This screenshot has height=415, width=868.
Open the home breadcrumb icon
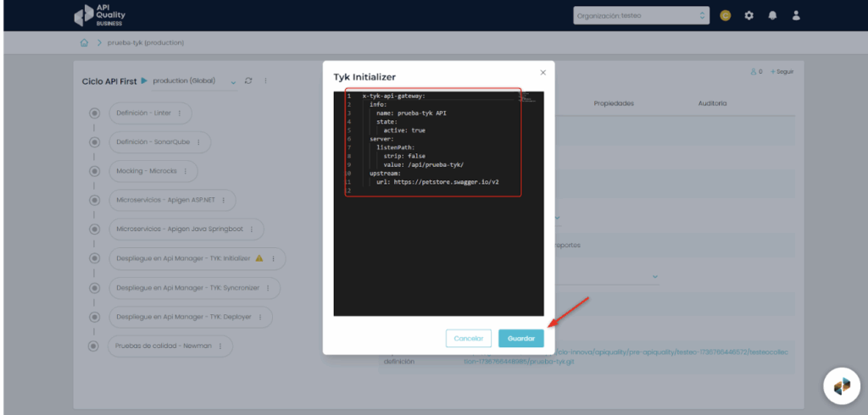pos(84,42)
